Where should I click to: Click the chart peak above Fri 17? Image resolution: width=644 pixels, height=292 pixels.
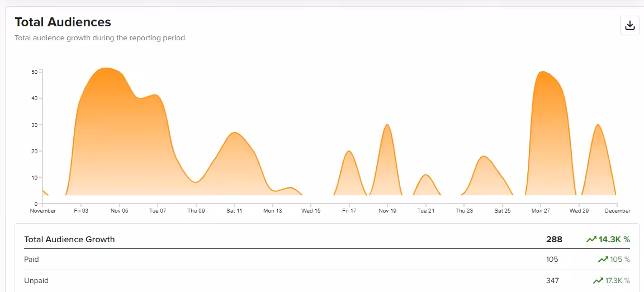pos(349,152)
